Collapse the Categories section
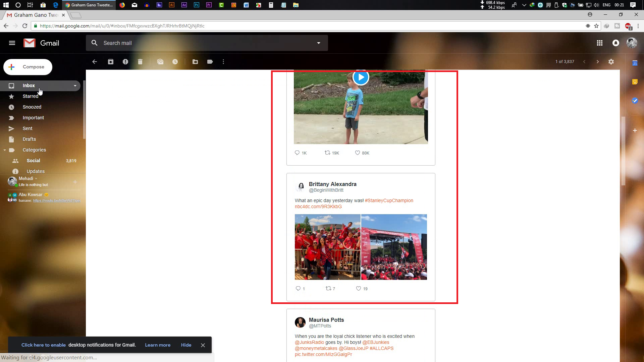This screenshot has width=644, height=362. (x=5, y=150)
